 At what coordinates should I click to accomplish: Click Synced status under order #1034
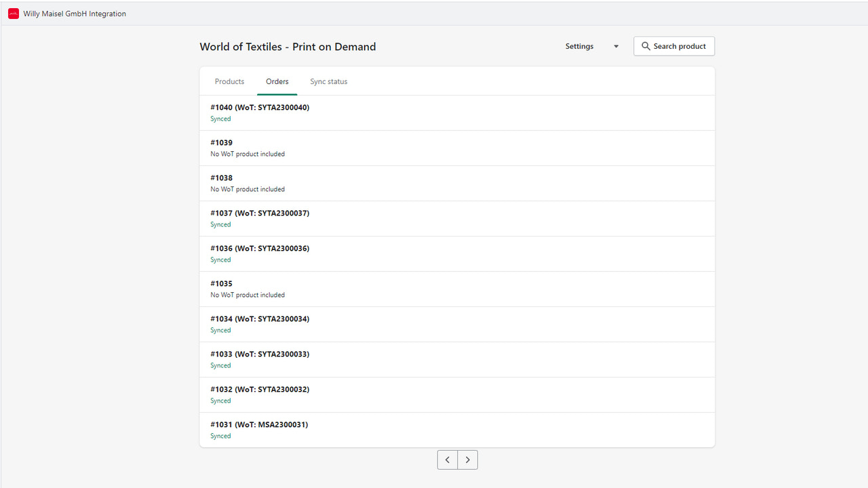point(220,330)
